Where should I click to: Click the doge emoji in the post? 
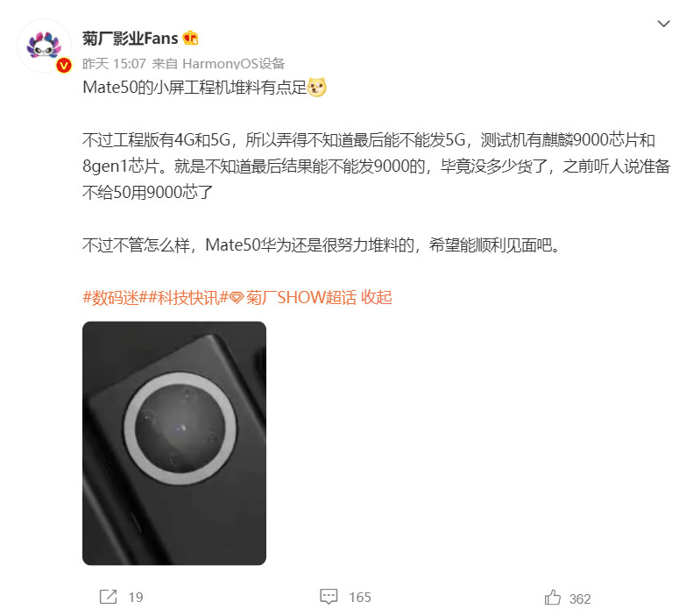point(317,87)
